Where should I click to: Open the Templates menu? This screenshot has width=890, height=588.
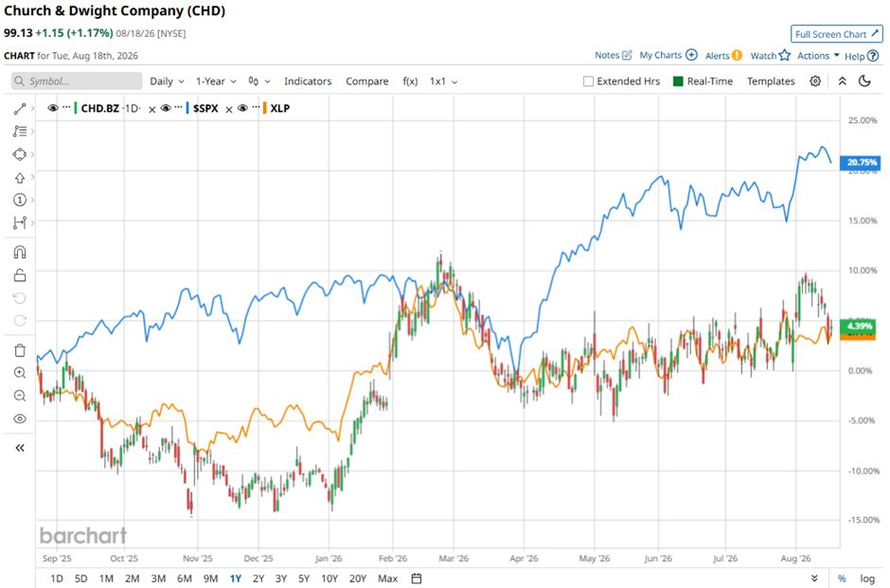tap(771, 81)
